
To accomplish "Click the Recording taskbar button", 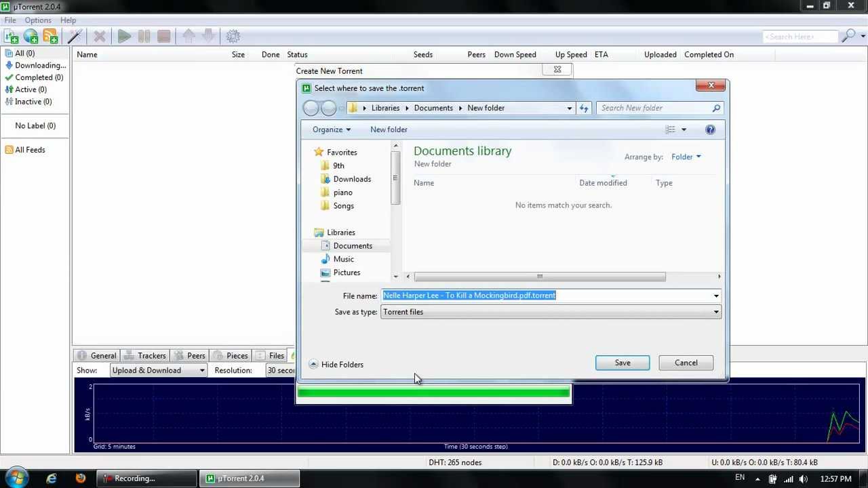I will click(x=147, y=479).
